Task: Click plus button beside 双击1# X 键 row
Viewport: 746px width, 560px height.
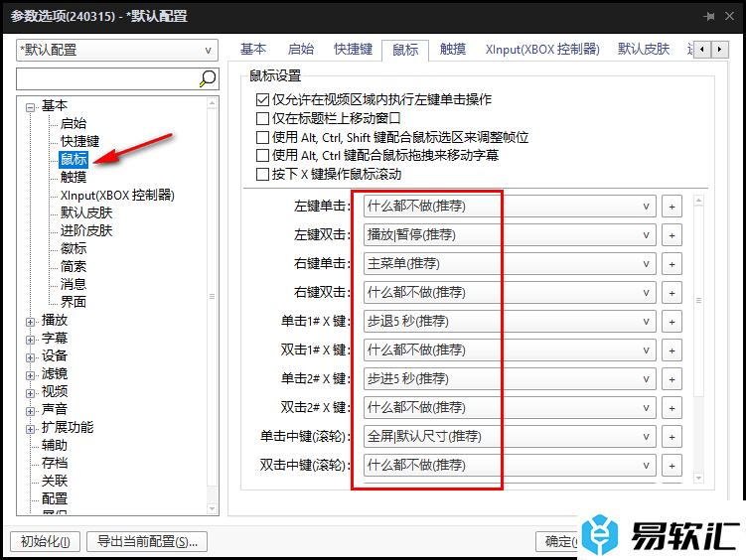Action: point(672,350)
